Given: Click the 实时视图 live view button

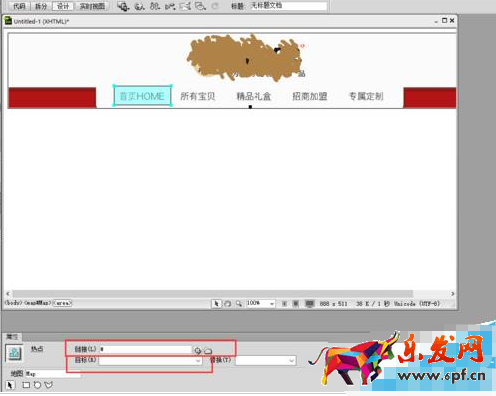Looking at the screenshot, I should (x=92, y=6).
